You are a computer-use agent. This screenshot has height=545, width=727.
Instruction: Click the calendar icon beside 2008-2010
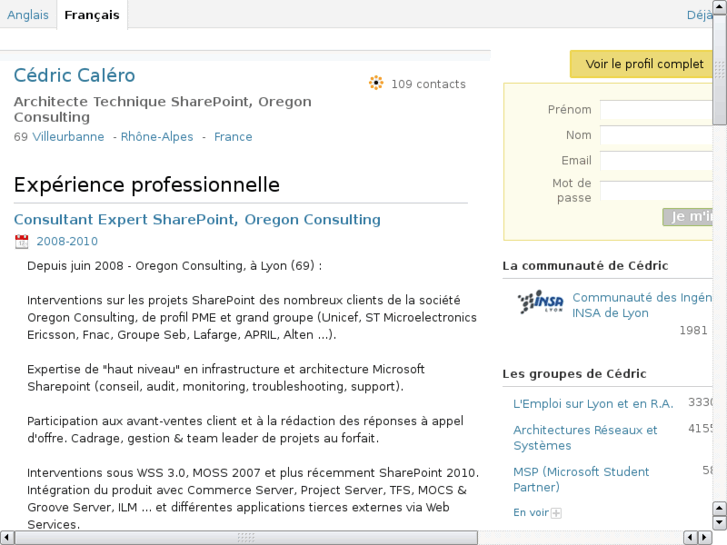[22, 242]
